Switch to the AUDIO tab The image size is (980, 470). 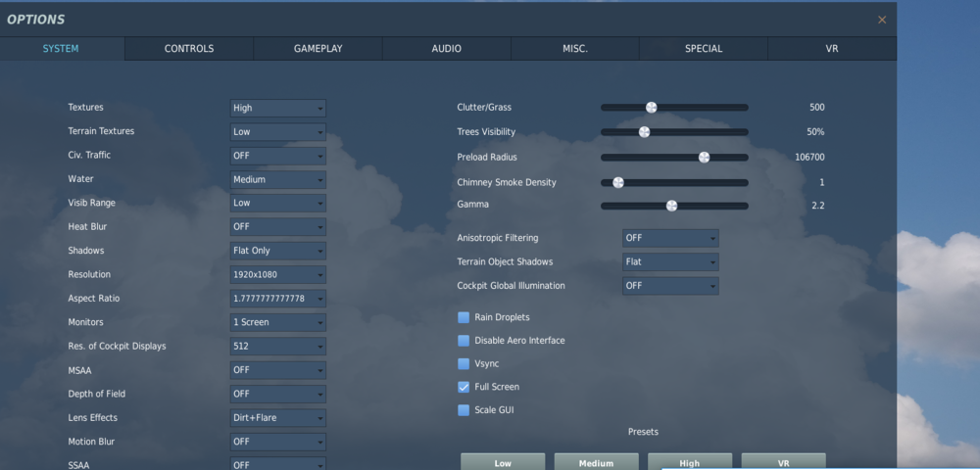(x=446, y=49)
